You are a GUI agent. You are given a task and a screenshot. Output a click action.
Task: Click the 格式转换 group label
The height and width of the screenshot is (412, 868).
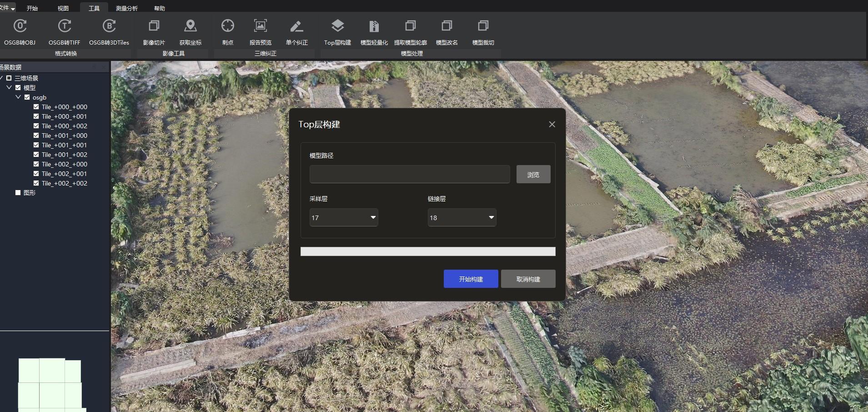[x=66, y=53]
